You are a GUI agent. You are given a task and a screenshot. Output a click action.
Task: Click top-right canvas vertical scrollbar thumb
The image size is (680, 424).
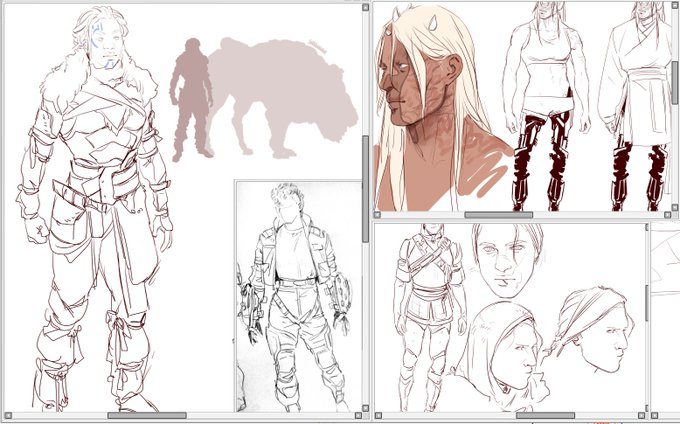coord(675,82)
